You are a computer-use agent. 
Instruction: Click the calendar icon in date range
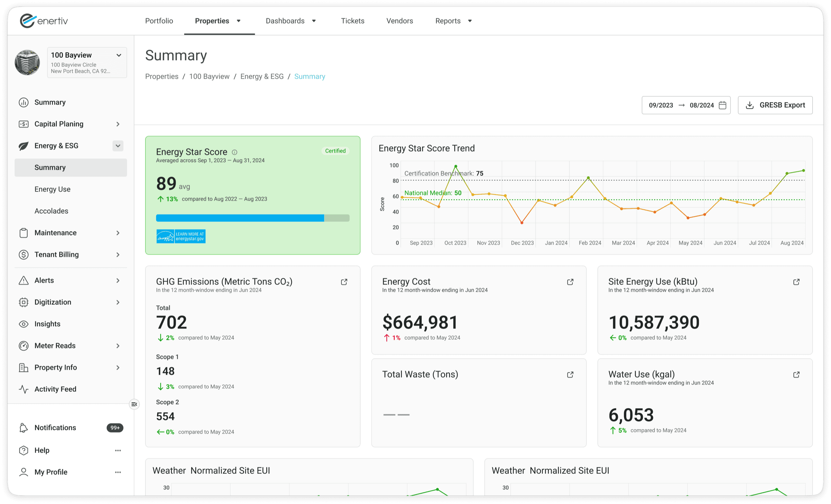(x=722, y=105)
